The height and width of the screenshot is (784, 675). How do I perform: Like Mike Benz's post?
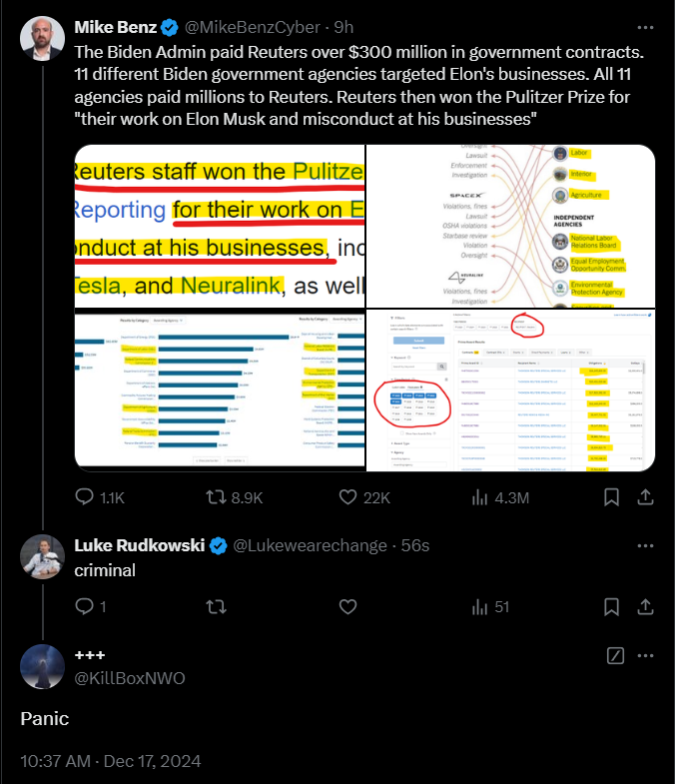coord(348,496)
